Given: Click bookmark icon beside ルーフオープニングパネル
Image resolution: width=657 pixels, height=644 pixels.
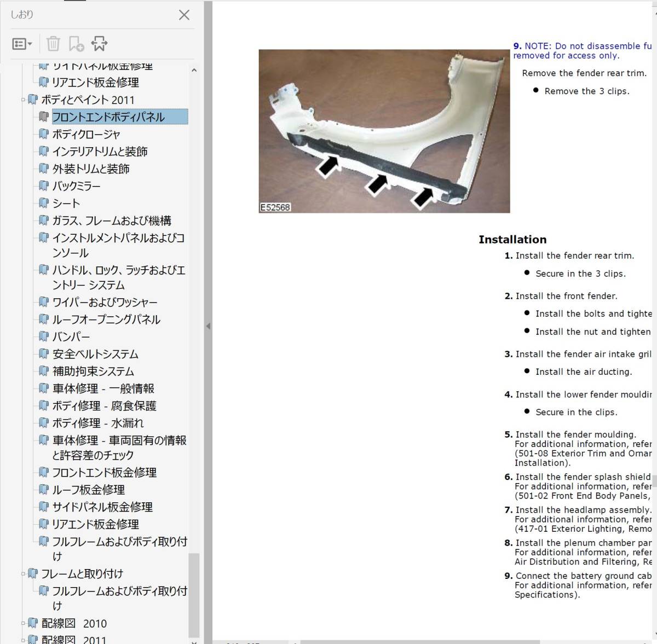Looking at the screenshot, I should point(44,320).
